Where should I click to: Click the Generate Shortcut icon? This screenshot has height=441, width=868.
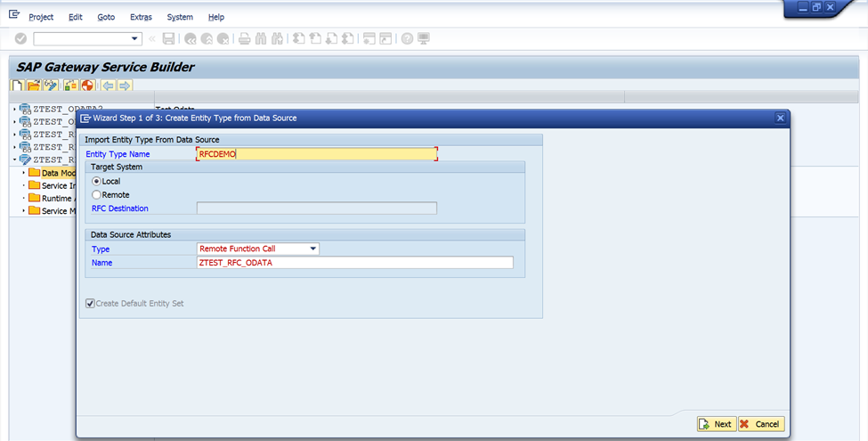coord(385,39)
